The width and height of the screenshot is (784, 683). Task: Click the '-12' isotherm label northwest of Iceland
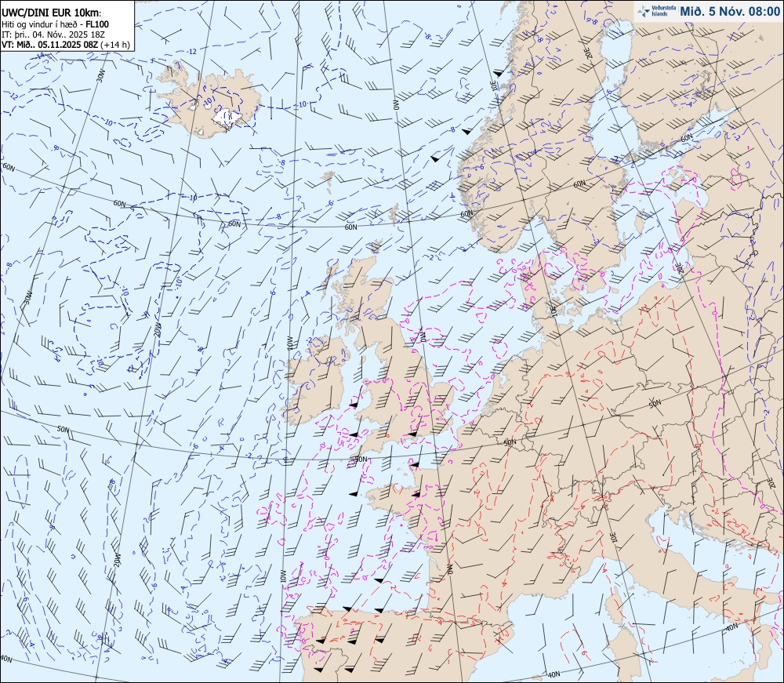pyautogui.click(x=191, y=52)
